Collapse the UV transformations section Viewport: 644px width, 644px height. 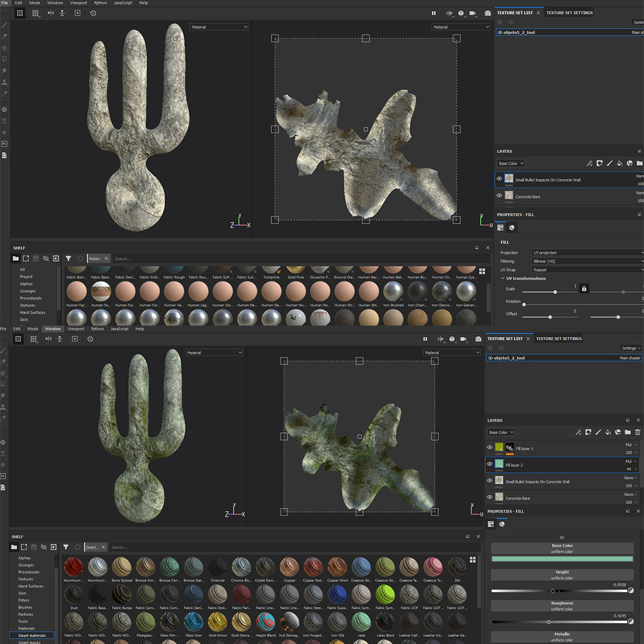click(x=502, y=278)
